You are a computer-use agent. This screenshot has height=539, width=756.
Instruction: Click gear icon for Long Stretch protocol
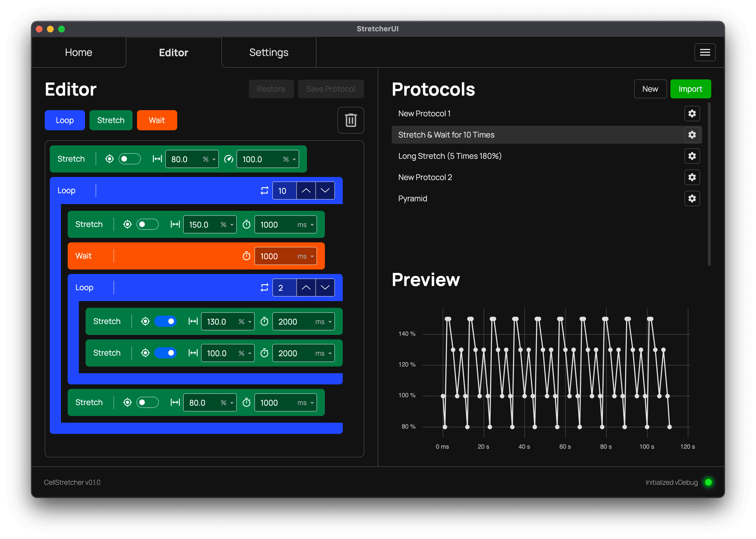pyautogui.click(x=692, y=156)
